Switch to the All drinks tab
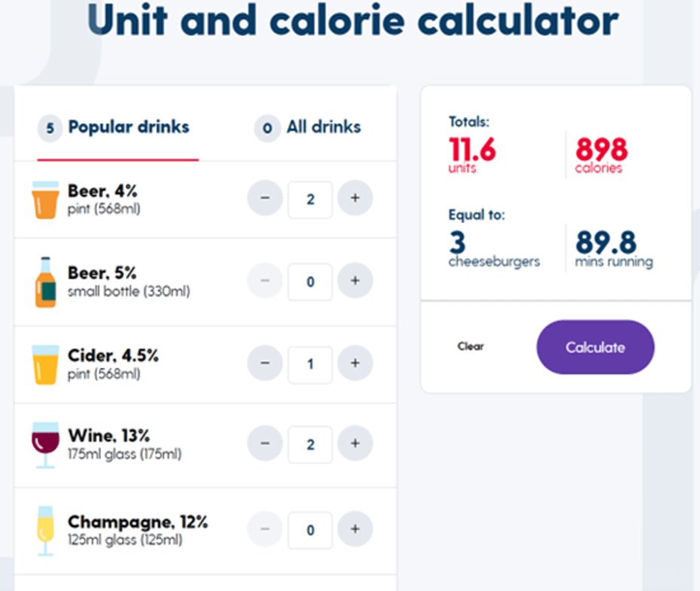 point(307,127)
